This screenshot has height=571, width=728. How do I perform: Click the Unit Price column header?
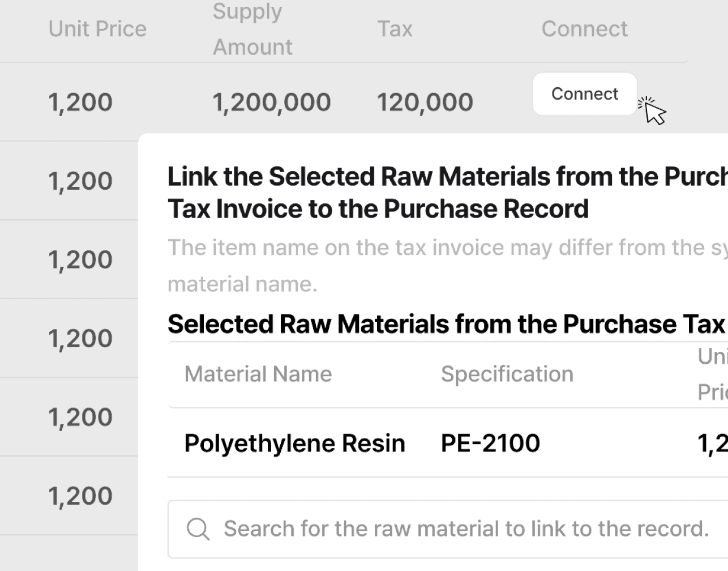coord(97,29)
